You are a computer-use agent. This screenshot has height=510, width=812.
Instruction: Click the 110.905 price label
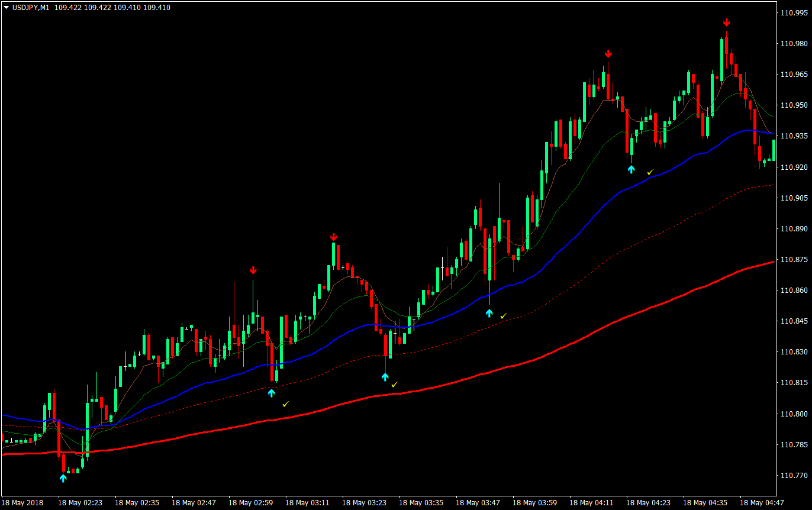[x=794, y=198]
